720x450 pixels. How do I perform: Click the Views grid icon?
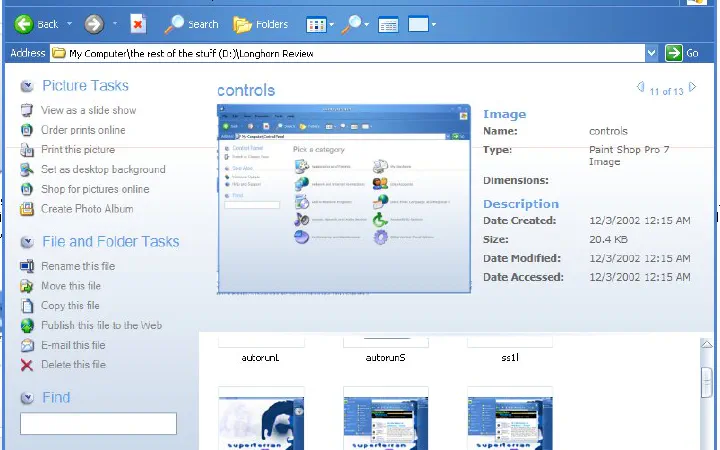[316, 24]
